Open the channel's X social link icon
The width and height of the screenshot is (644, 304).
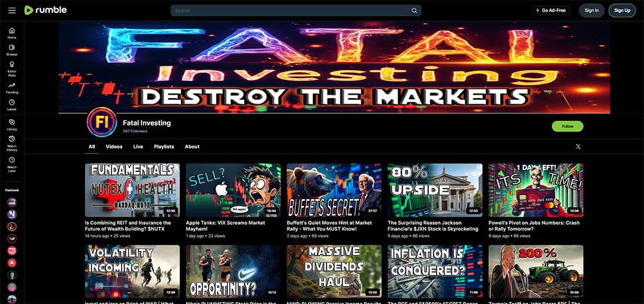tap(578, 147)
